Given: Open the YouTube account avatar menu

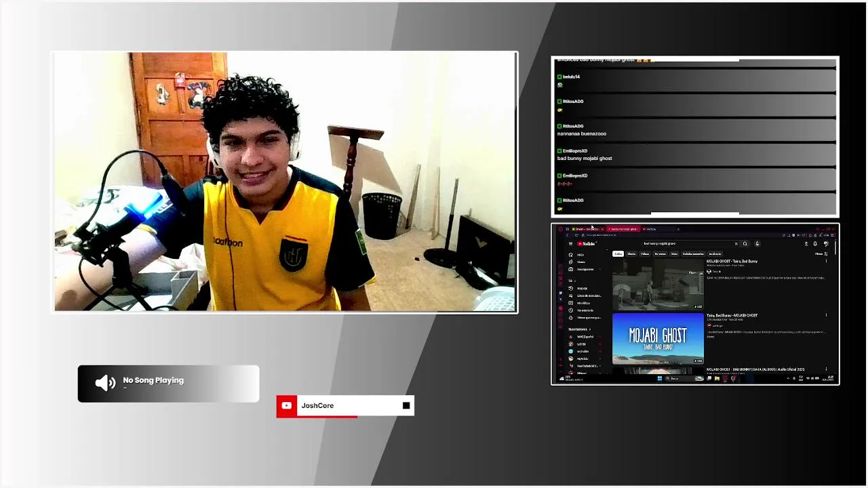Looking at the screenshot, I should (826, 244).
